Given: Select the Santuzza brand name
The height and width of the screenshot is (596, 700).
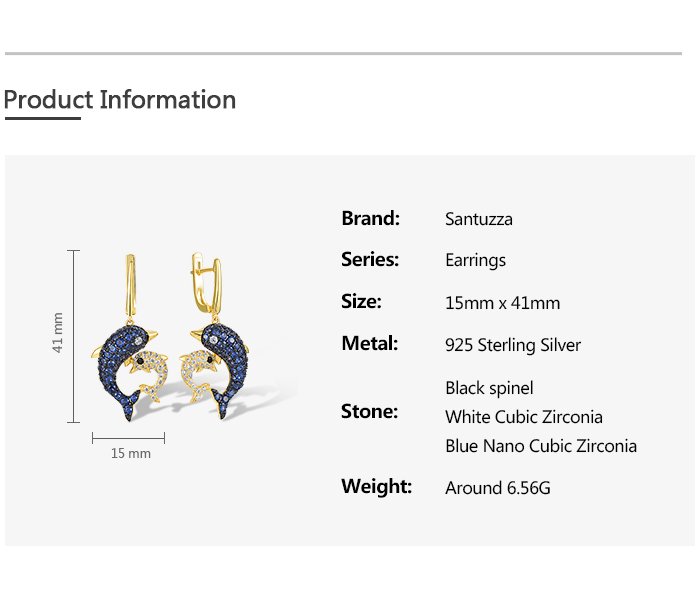Looking at the screenshot, I should click(x=478, y=219).
